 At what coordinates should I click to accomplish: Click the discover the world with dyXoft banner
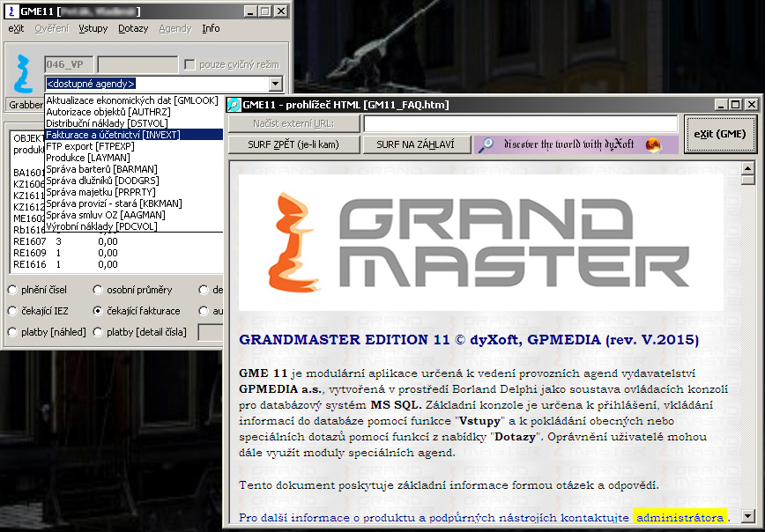coord(576,144)
